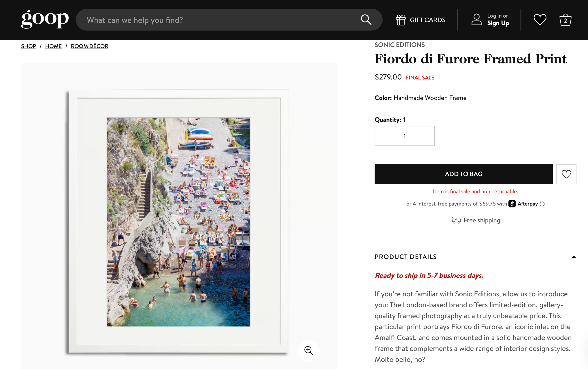Click the goop logo
This screenshot has height=369, width=588.
(x=44, y=19)
